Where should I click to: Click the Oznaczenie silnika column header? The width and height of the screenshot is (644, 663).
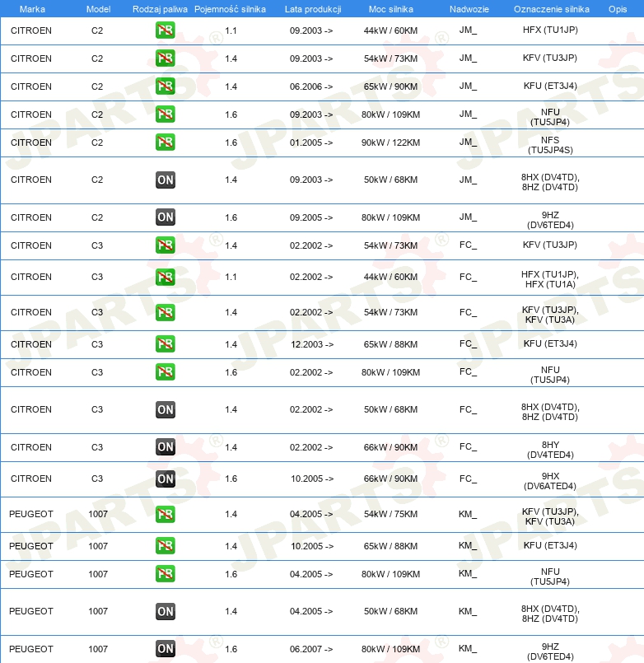(x=552, y=9)
